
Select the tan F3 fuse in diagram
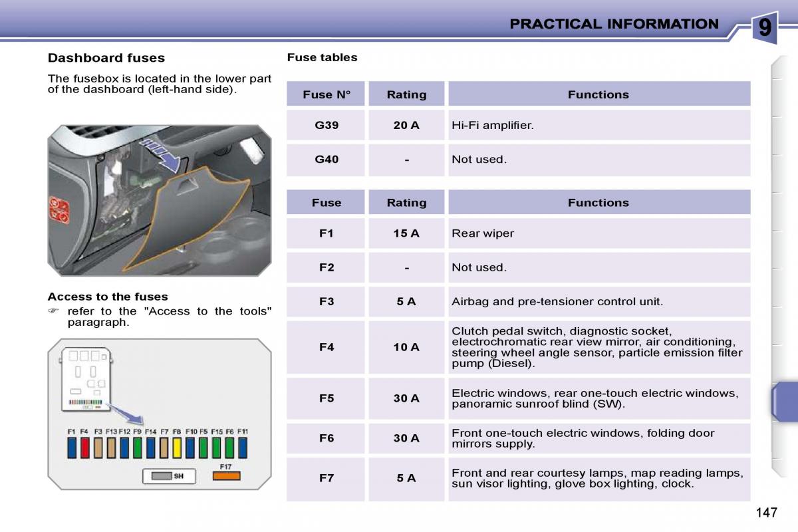[x=98, y=448]
